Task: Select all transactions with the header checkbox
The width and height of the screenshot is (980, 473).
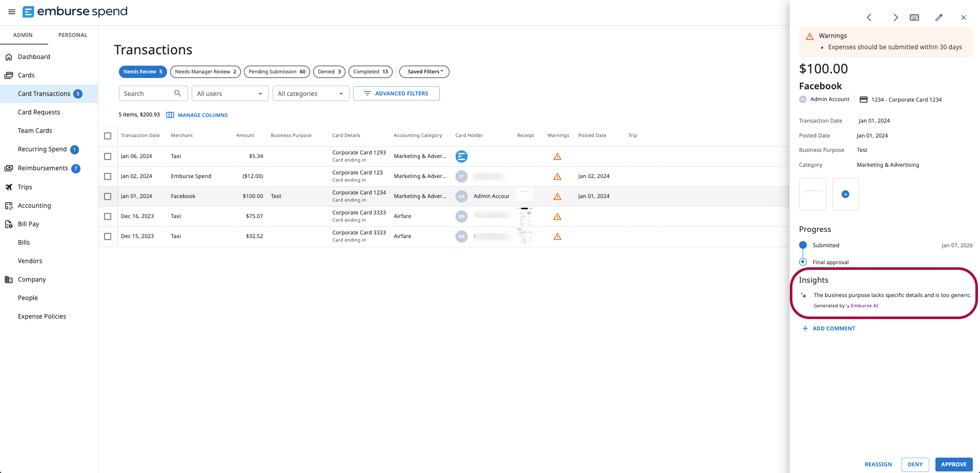Action: coord(108,135)
